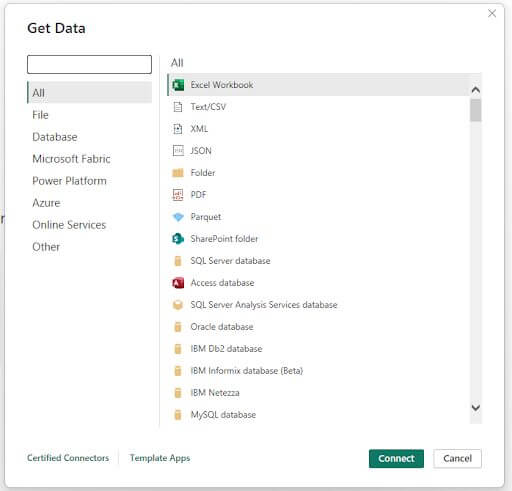
Task: Pick the SharePoint folder icon
Action: (178, 239)
